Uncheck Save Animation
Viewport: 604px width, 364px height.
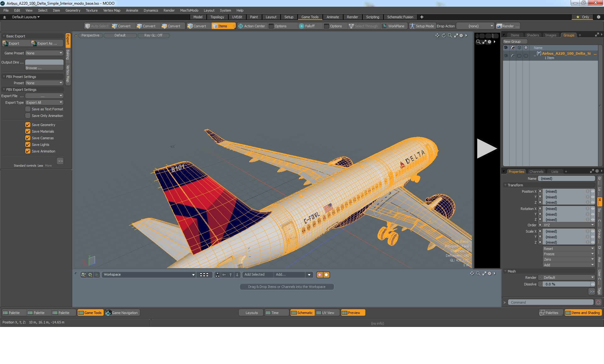[x=28, y=151]
